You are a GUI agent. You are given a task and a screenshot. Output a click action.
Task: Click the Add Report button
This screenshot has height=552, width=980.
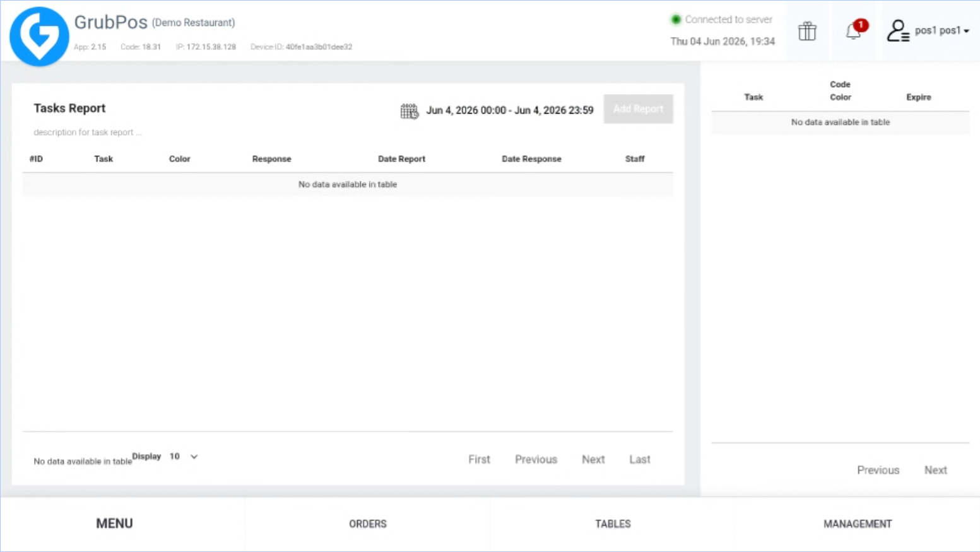pos(638,109)
